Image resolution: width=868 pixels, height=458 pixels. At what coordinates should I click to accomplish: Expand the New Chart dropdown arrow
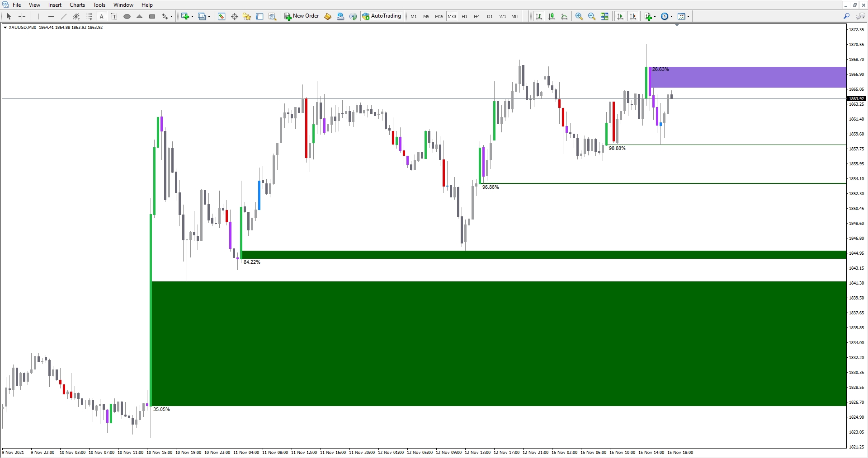(192, 17)
